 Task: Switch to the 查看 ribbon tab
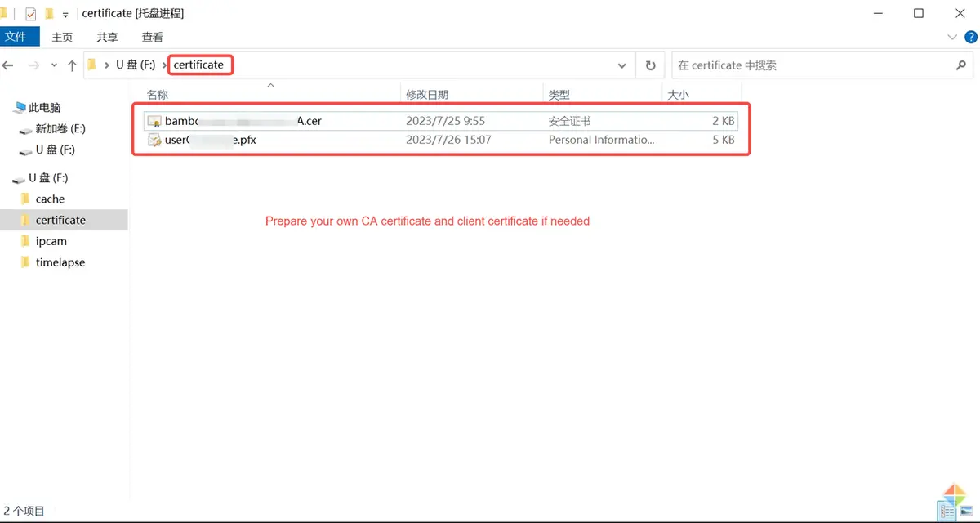click(153, 37)
